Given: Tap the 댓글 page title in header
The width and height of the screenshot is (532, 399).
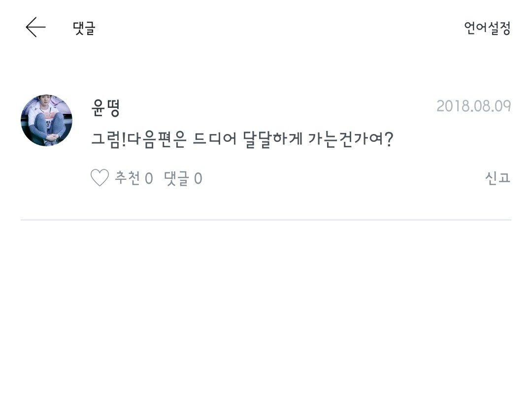Looking at the screenshot, I should [x=84, y=28].
